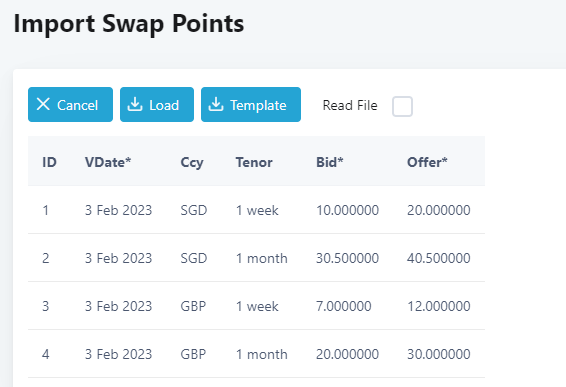Screen dimensions: 566x387
Task: Load the swap points file
Action: point(157,104)
